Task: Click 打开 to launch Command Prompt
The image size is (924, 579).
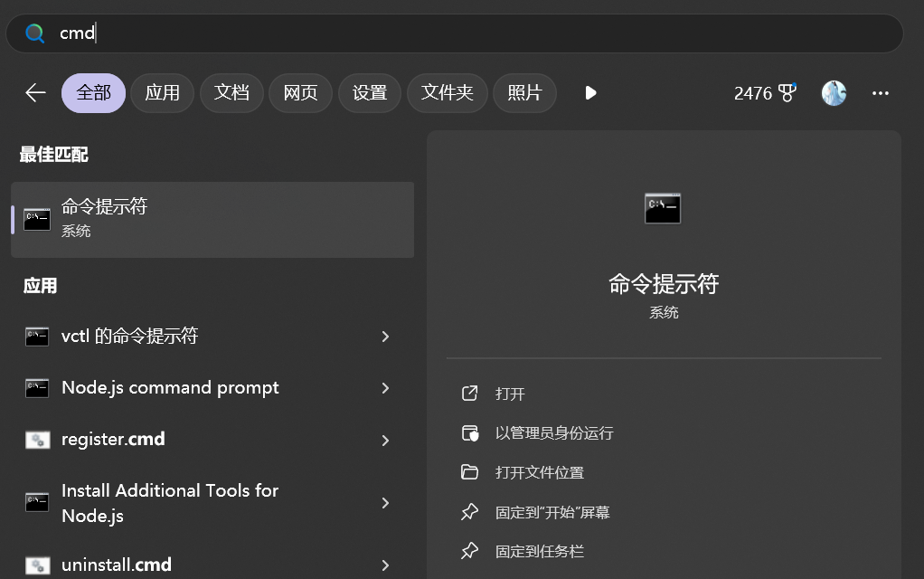Action: 510,394
